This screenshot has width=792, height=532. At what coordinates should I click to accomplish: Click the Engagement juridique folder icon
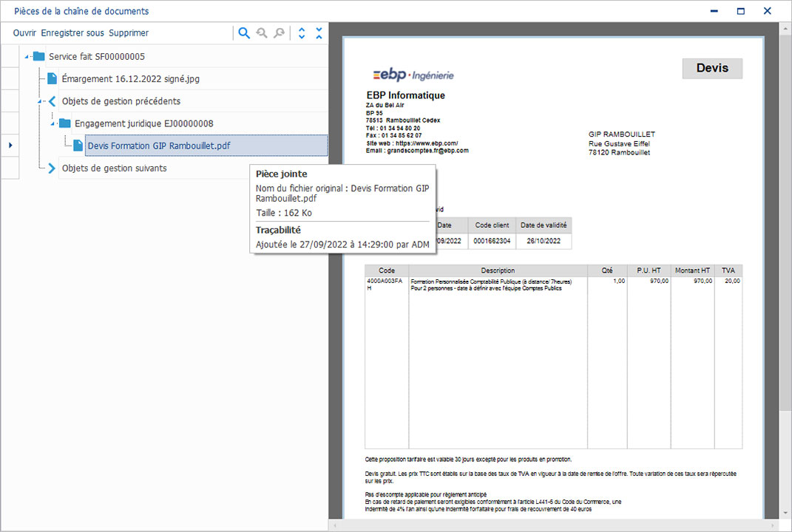pos(64,123)
